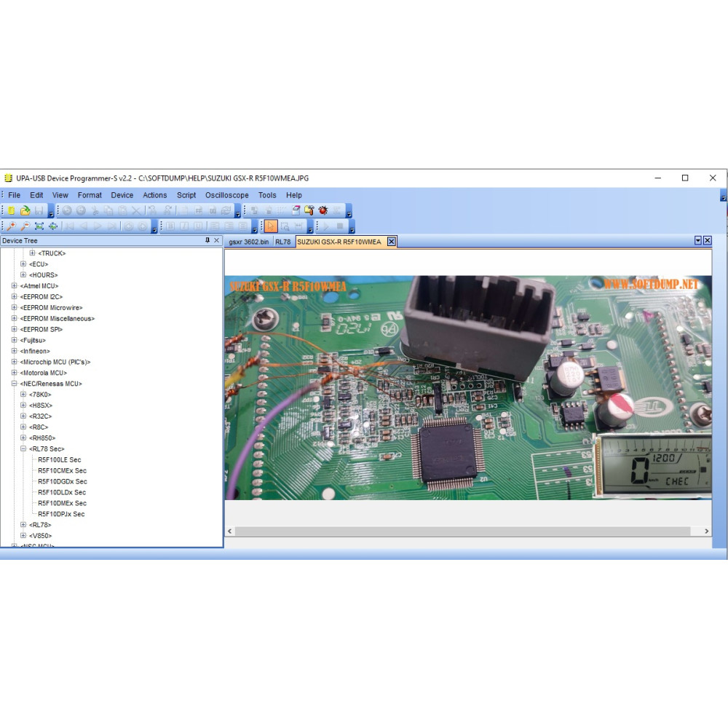Image resolution: width=728 pixels, height=728 pixels.
Task: Open the File menu
Action: 14,195
